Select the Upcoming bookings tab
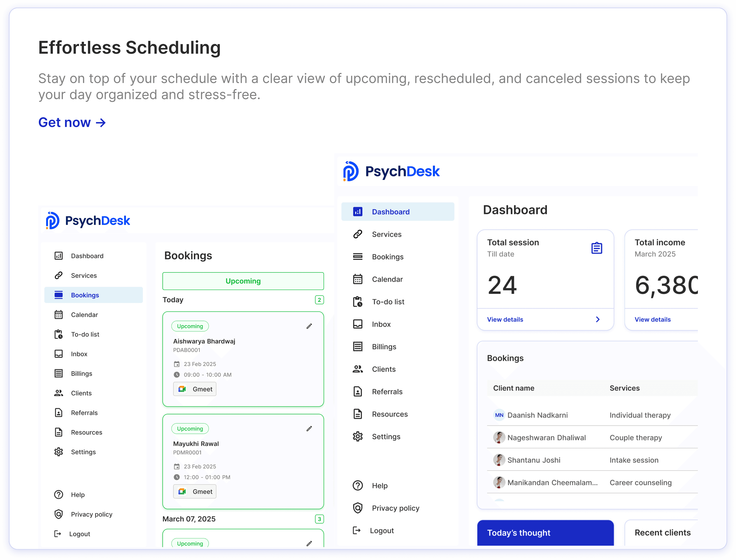The image size is (736, 560). click(x=243, y=281)
